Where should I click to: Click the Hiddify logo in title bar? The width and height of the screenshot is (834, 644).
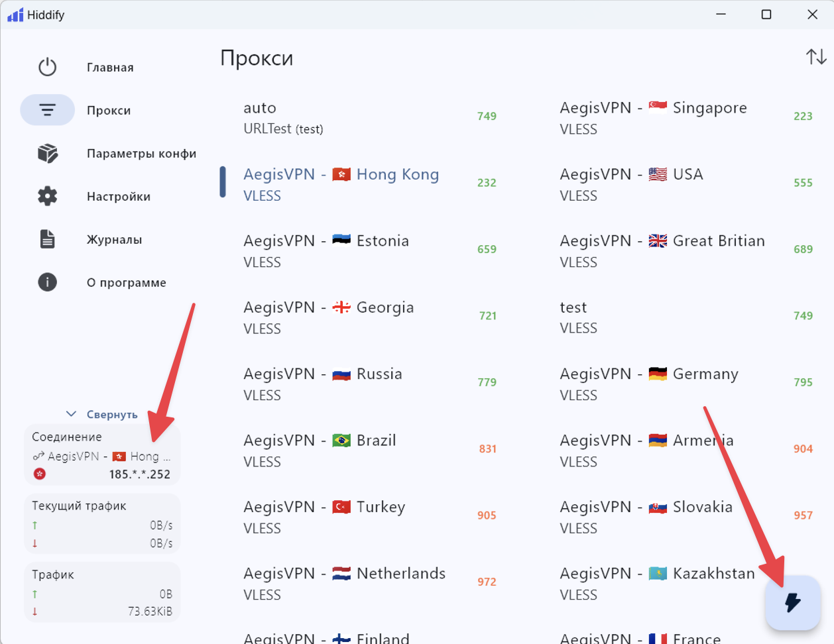point(15,15)
